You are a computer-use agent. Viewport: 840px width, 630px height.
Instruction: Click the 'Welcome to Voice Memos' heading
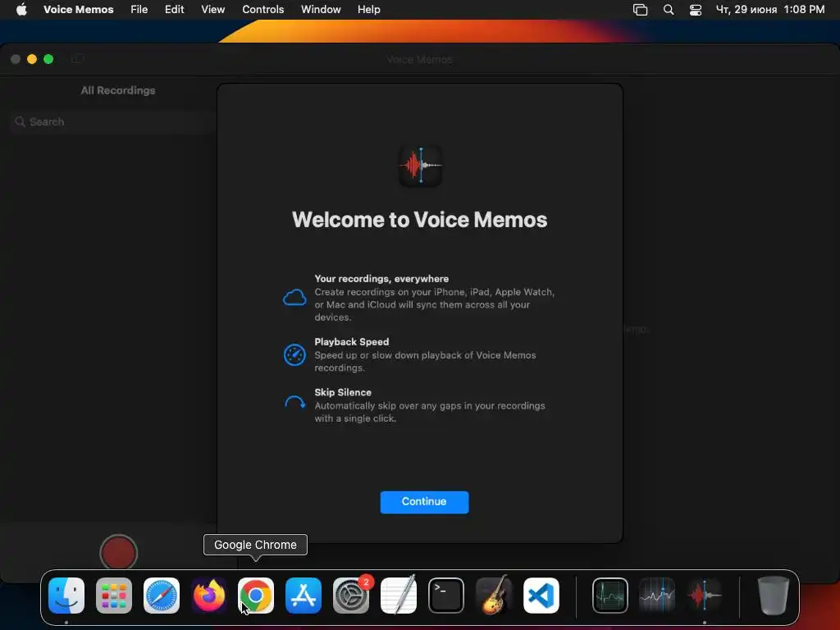pyautogui.click(x=419, y=220)
